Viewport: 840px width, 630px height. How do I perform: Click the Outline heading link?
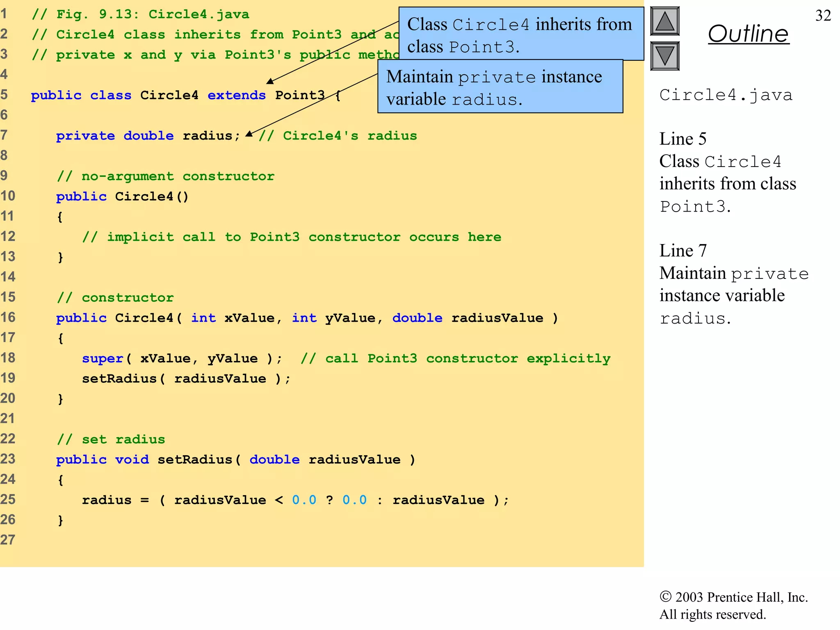748,34
